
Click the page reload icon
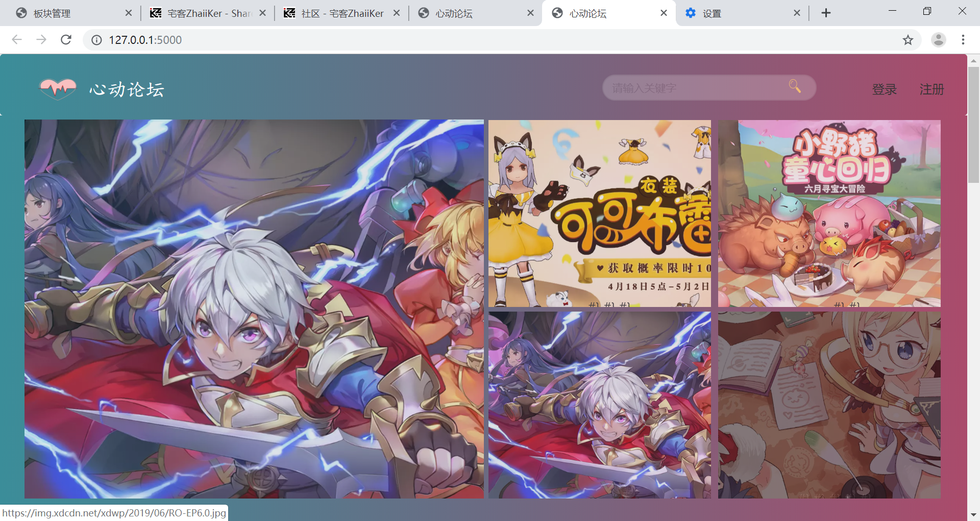tap(66, 39)
